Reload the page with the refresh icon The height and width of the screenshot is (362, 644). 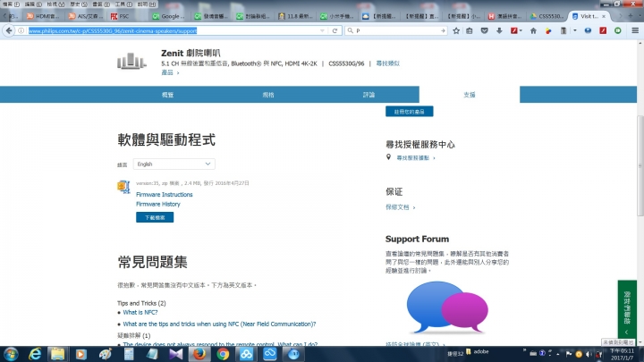(335, 30)
